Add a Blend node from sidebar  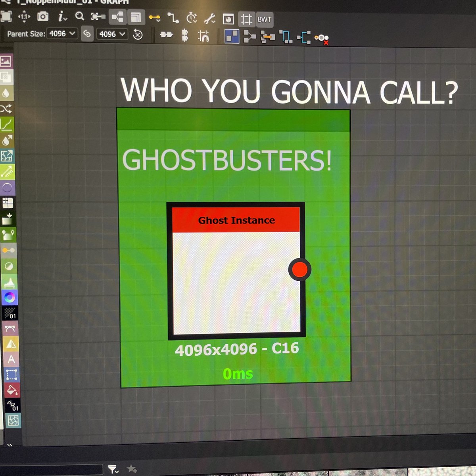6,77
